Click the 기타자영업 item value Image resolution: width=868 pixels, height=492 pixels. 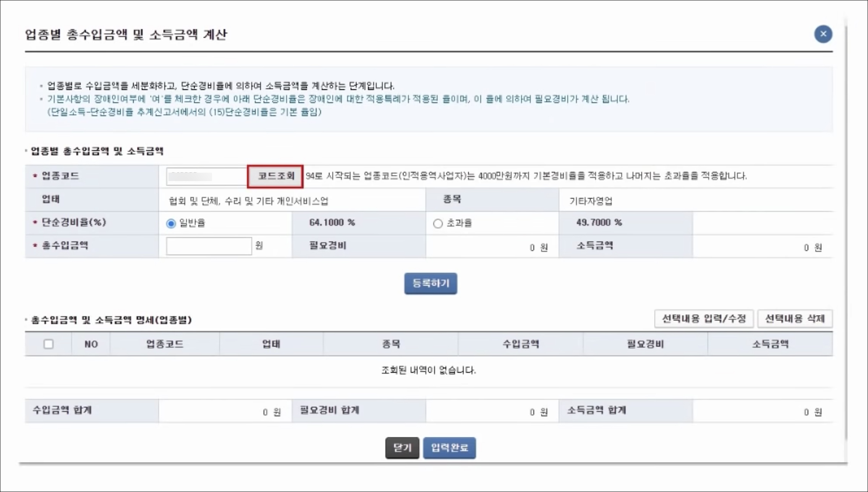[591, 201]
